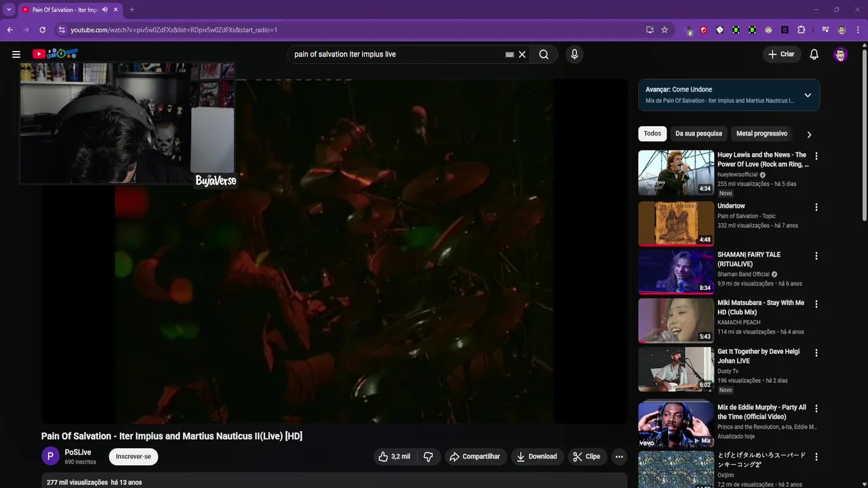Image resolution: width=868 pixels, height=488 pixels.
Task: Go to YouTube home via logo
Action: [56, 54]
